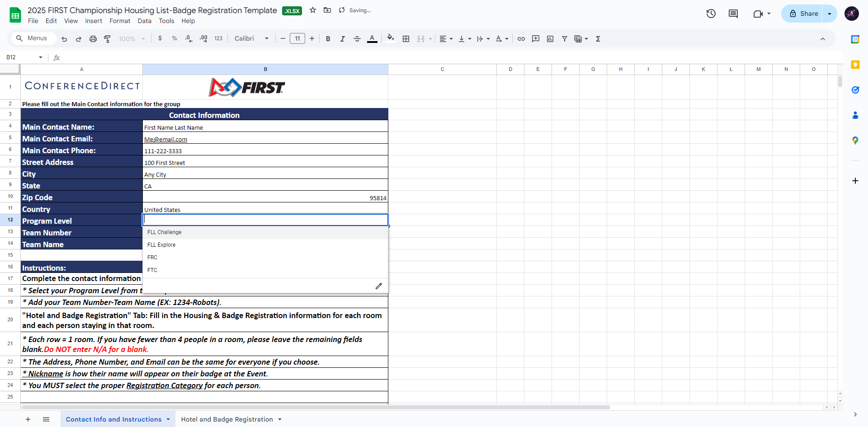
Task: Open version history clock icon
Action: tap(711, 14)
